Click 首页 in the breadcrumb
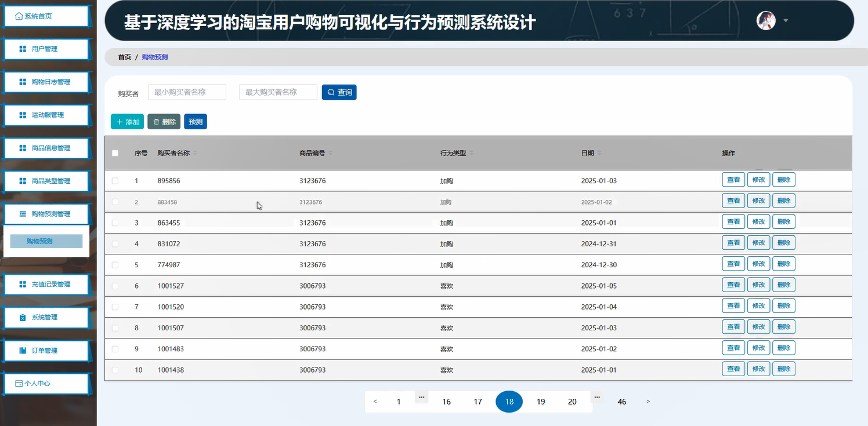 pyautogui.click(x=125, y=57)
